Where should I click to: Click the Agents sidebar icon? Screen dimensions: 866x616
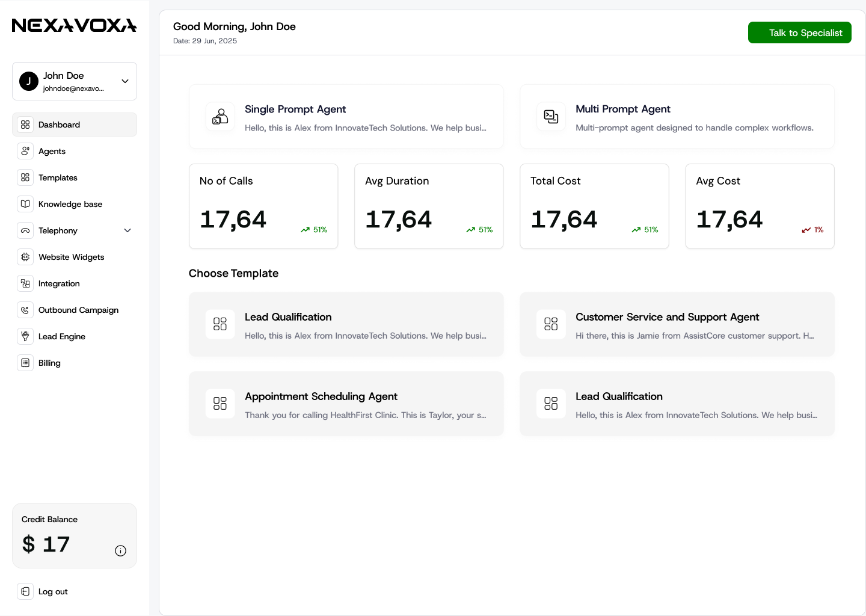click(25, 151)
